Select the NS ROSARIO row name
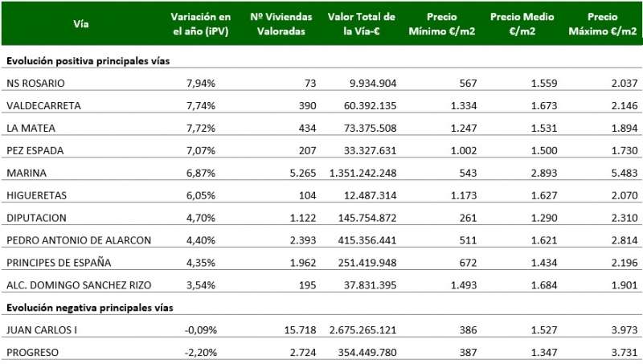The height and width of the screenshot is (364, 643). (x=35, y=84)
